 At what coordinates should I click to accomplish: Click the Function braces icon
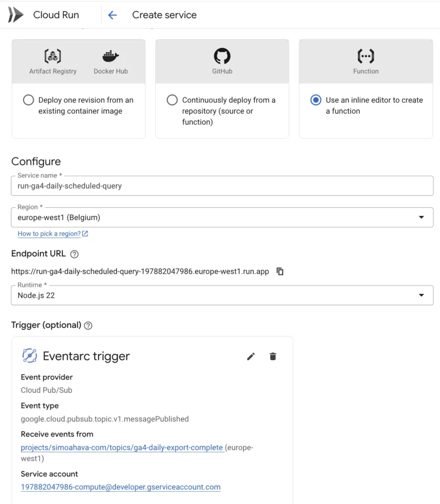coord(366,56)
